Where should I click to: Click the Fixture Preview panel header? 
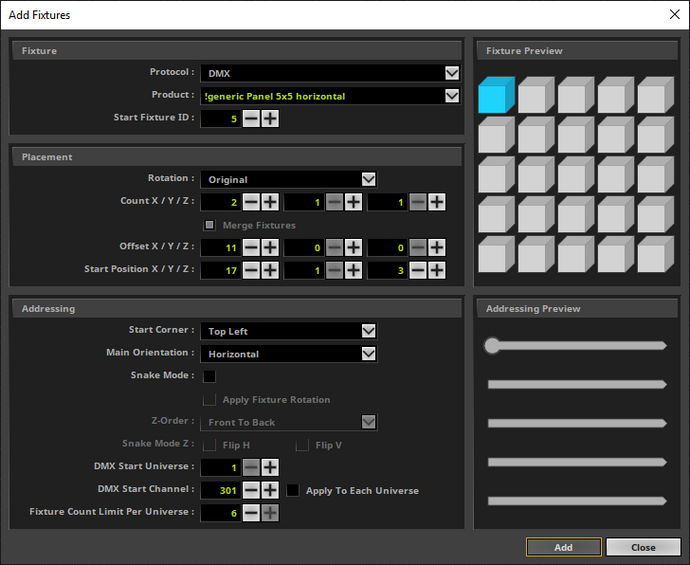[x=577, y=51]
